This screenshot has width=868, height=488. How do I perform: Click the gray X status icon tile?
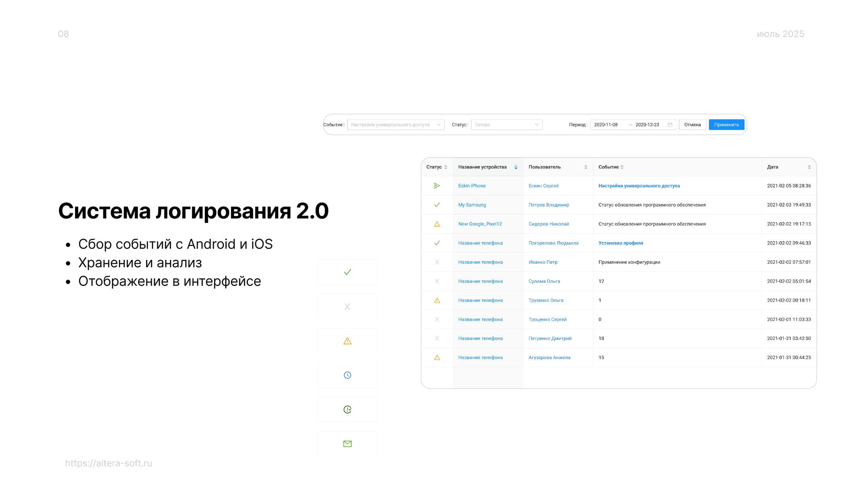pos(347,307)
